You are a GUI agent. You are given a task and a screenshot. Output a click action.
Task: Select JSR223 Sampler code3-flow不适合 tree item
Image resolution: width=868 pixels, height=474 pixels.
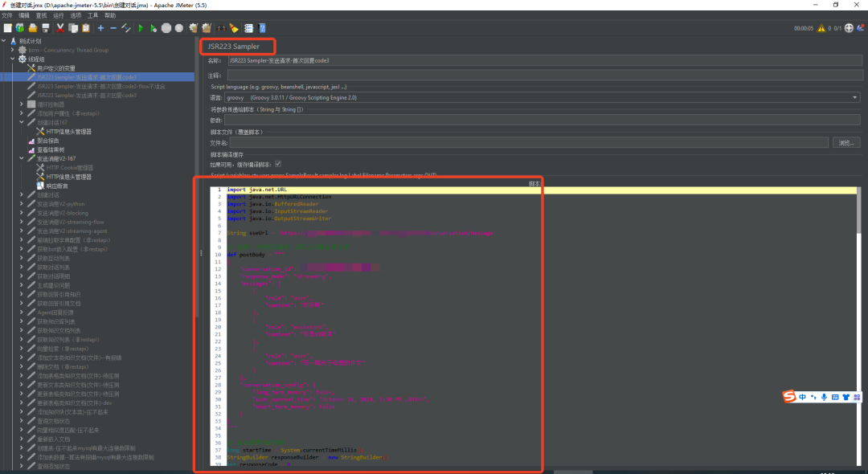pos(100,86)
